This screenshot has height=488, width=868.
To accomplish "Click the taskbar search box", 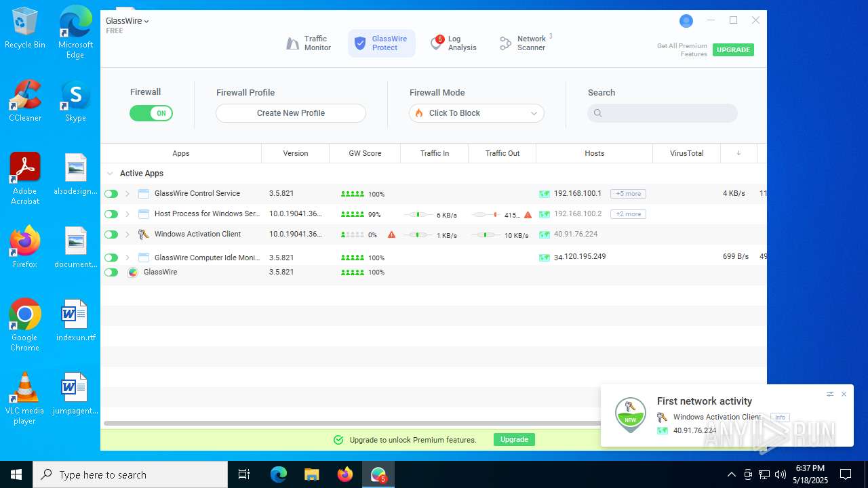I will coord(130,474).
